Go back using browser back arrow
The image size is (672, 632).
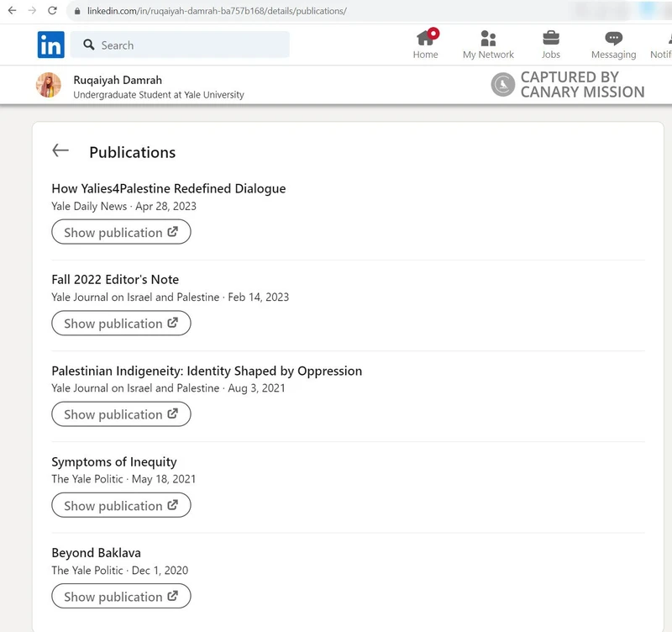click(x=12, y=11)
